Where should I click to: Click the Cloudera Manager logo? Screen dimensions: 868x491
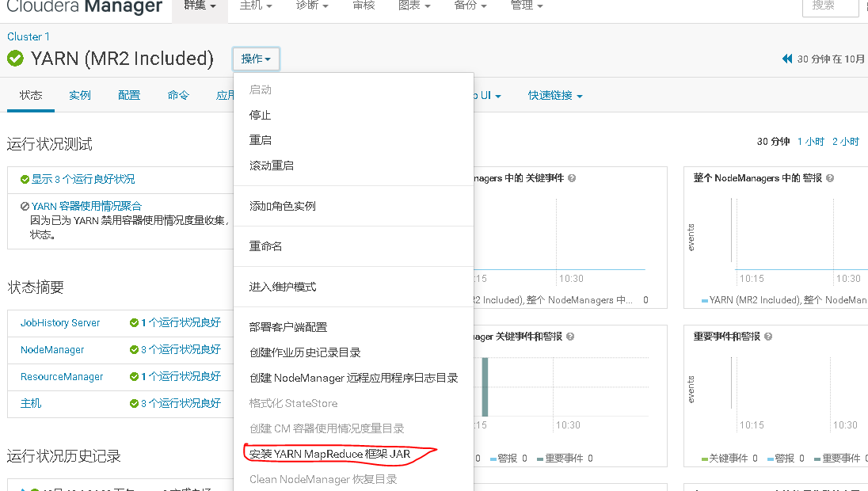(85, 8)
